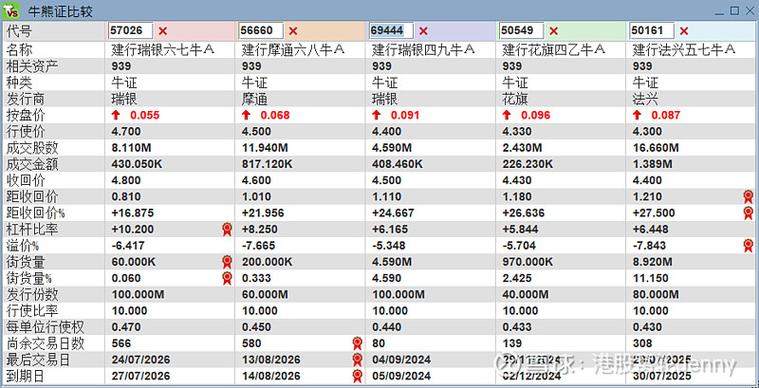This screenshot has width=759, height=388.
Task: Click red up arrow next to price 0.068
Action: click(246, 115)
